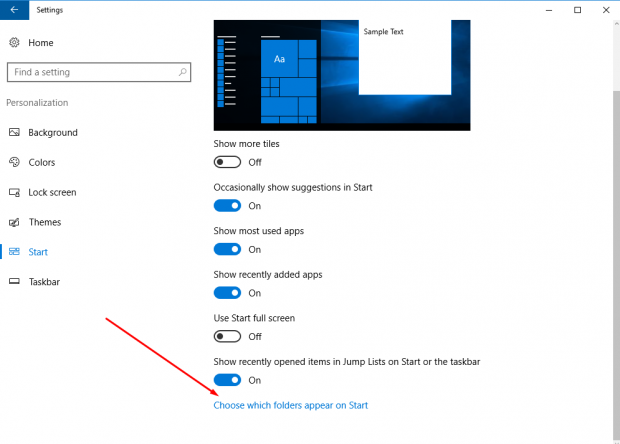Go to Background settings

click(53, 132)
